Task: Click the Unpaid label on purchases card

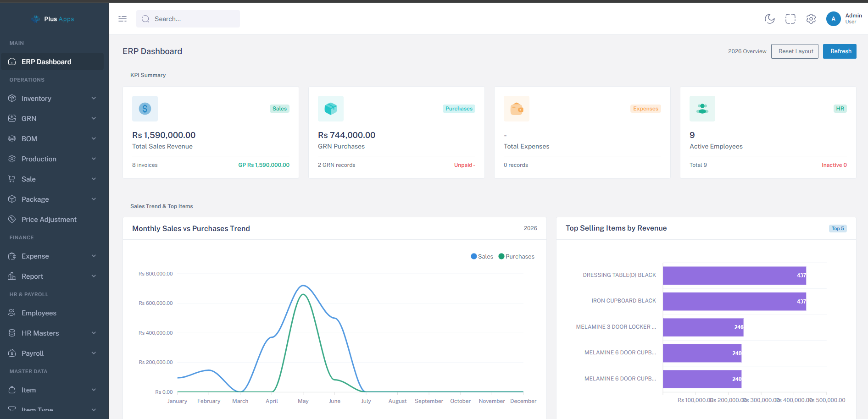Action: (464, 165)
